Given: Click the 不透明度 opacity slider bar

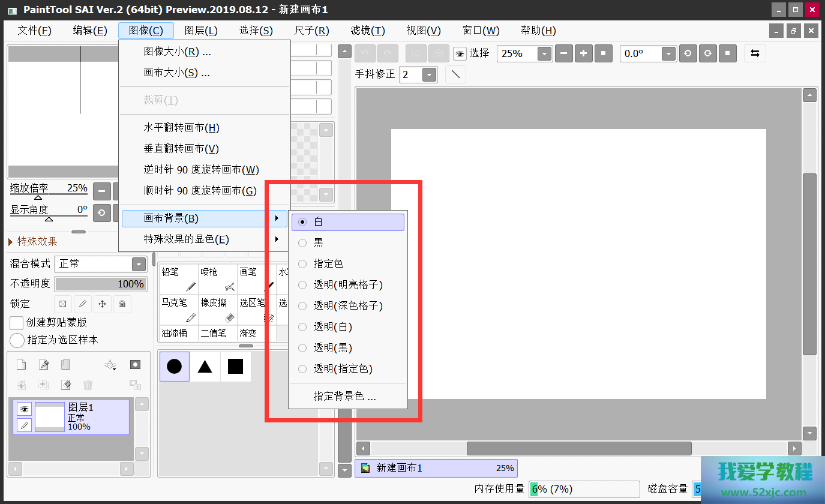Looking at the screenshot, I should [x=100, y=284].
